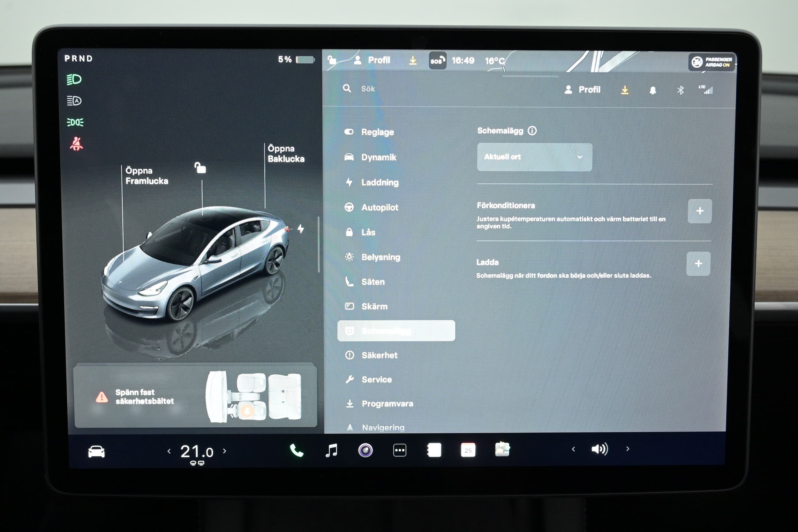Tap the 16°C outside temperature
Image resolution: width=798 pixels, height=532 pixels.
(x=495, y=61)
